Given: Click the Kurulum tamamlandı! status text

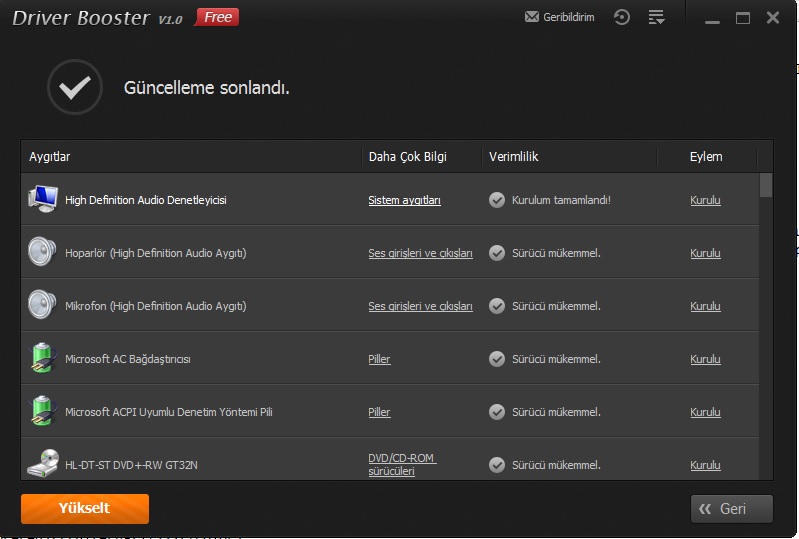Looking at the screenshot, I should [561, 200].
